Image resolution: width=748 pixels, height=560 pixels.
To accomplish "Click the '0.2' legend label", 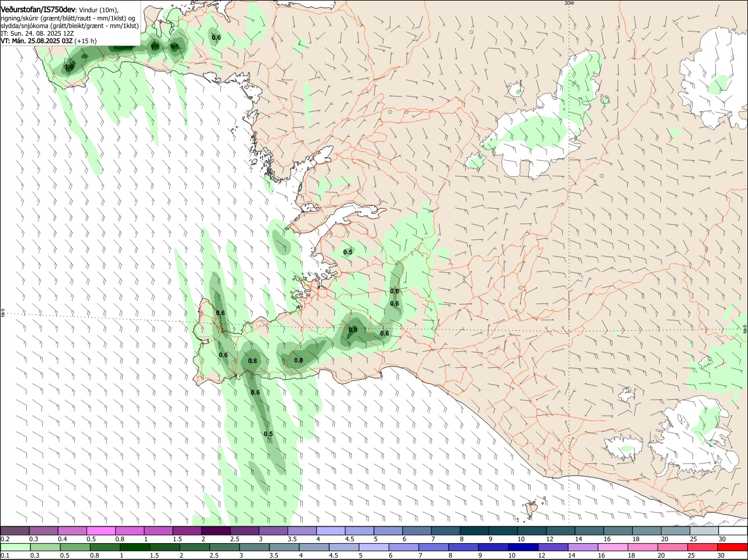I will click(5, 539).
